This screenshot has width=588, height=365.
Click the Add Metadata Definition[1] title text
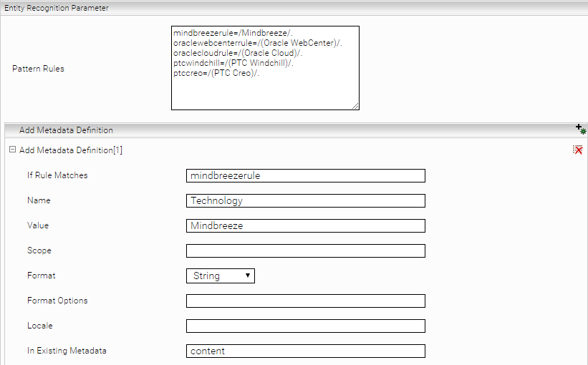[x=70, y=150]
